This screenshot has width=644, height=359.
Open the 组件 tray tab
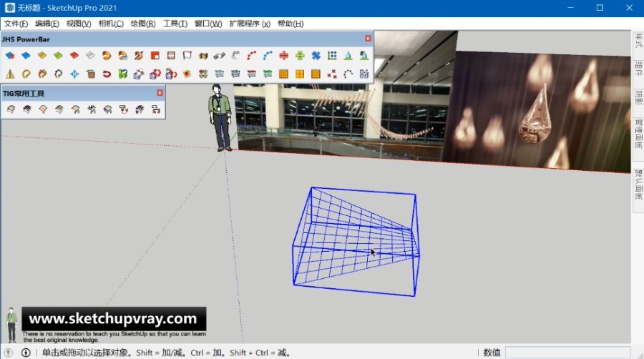click(x=638, y=69)
